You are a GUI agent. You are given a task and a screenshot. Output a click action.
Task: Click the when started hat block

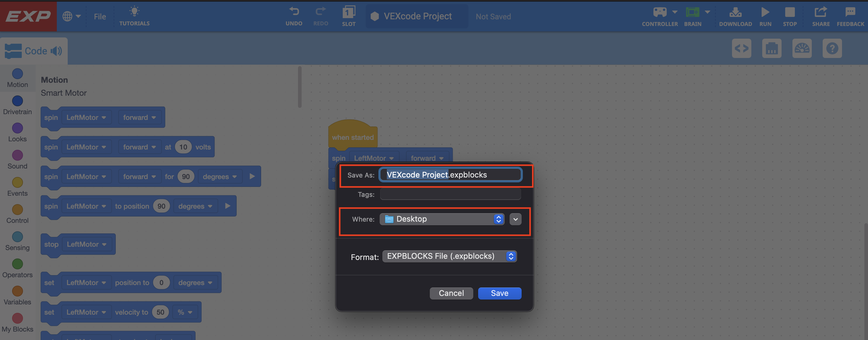pyautogui.click(x=352, y=135)
